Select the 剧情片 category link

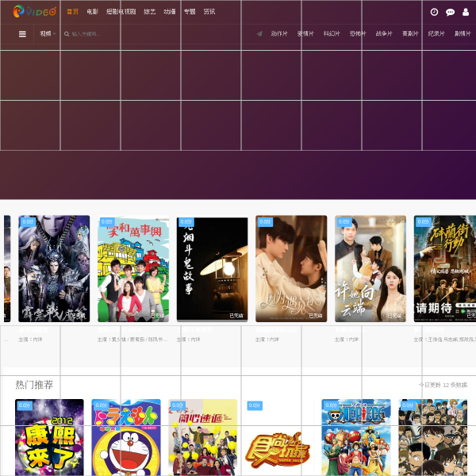(x=463, y=33)
